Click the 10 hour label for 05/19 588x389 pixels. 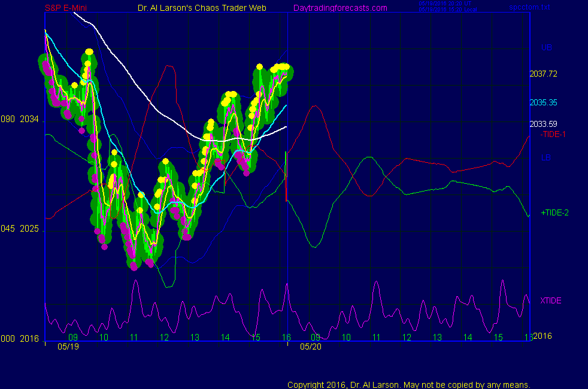tap(104, 338)
